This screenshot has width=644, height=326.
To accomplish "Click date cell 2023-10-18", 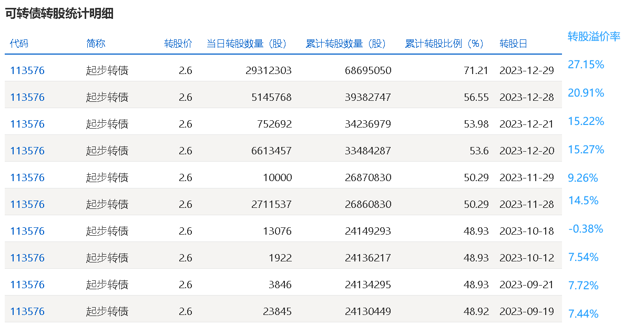I will click(527, 231).
